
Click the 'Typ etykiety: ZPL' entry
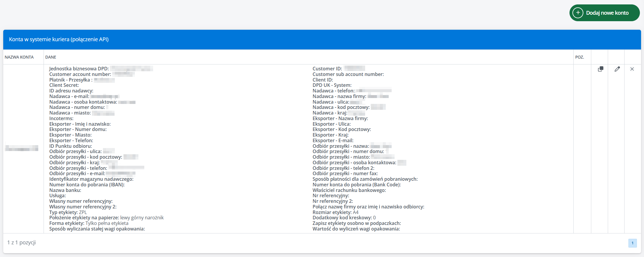(68, 212)
